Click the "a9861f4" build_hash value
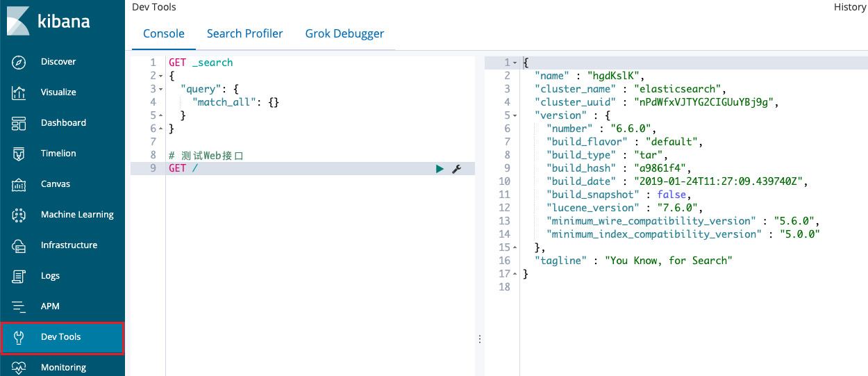Viewport: 868px width, 376px height. (659, 168)
